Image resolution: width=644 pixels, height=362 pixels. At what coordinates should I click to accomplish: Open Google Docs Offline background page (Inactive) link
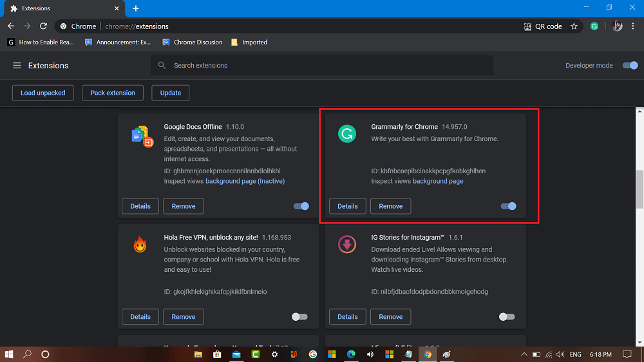click(x=245, y=181)
